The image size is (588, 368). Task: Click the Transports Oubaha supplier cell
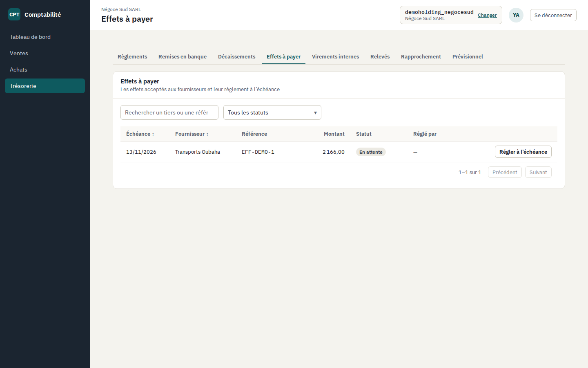198,152
